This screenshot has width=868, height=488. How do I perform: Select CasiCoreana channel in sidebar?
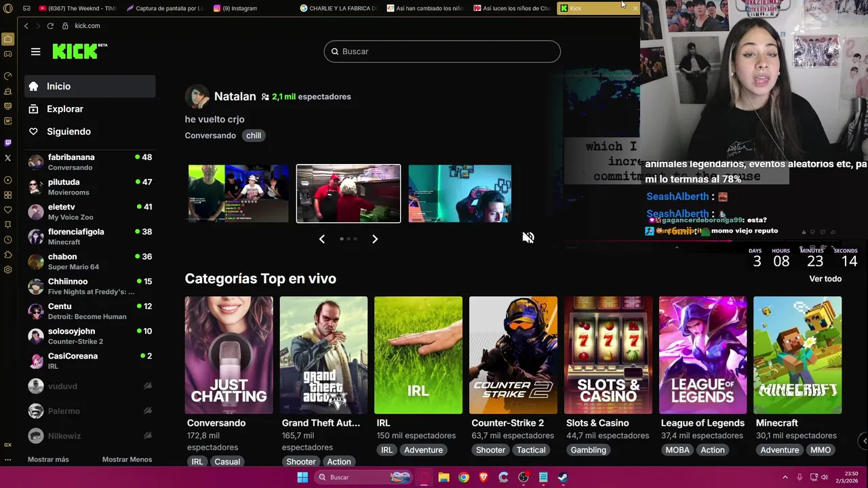point(90,361)
